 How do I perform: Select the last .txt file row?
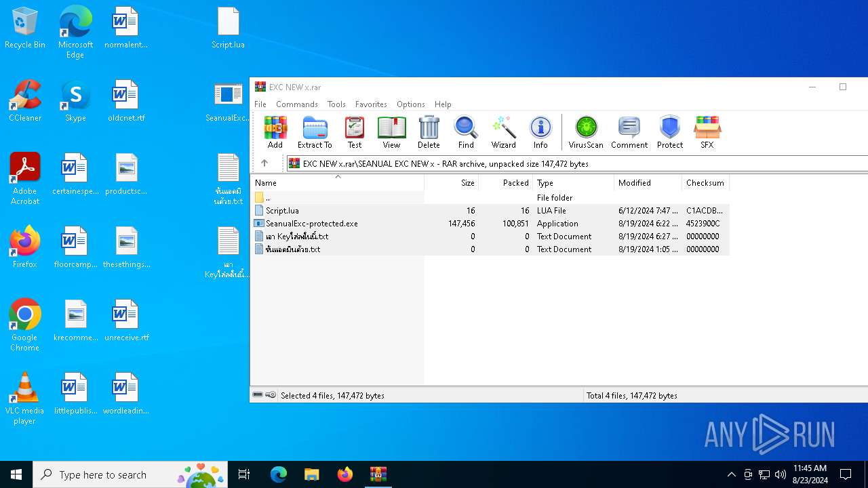(491, 249)
